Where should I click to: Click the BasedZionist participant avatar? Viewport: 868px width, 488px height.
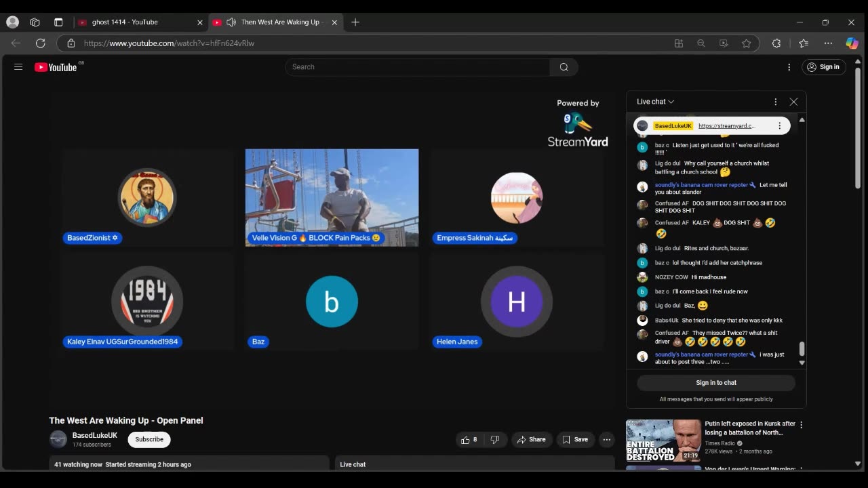click(x=148, y=197)
